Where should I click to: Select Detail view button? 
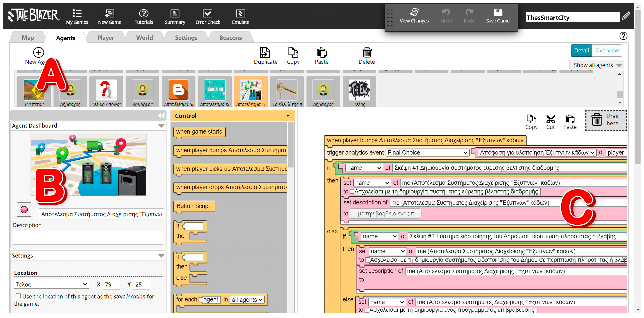581,50
